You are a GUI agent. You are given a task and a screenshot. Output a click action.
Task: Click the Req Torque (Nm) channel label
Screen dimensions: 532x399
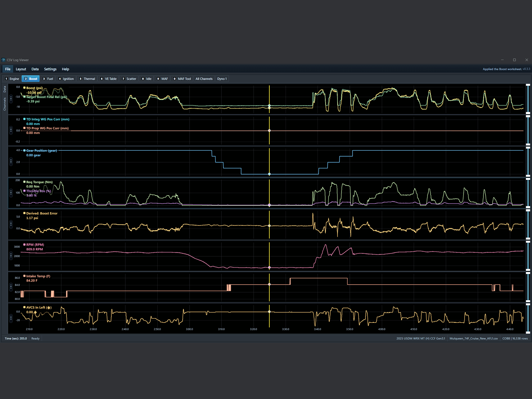pyautogui.click(x=40, y=182)
